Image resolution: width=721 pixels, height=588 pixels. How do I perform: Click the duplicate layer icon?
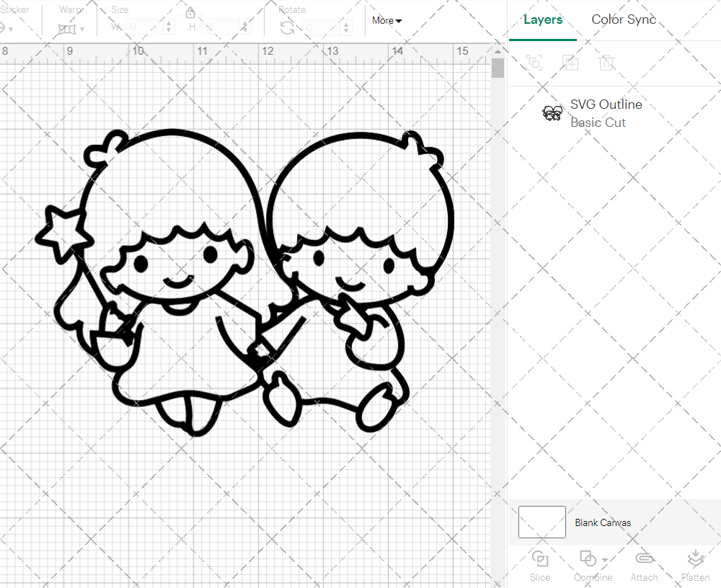pos(534,63)
